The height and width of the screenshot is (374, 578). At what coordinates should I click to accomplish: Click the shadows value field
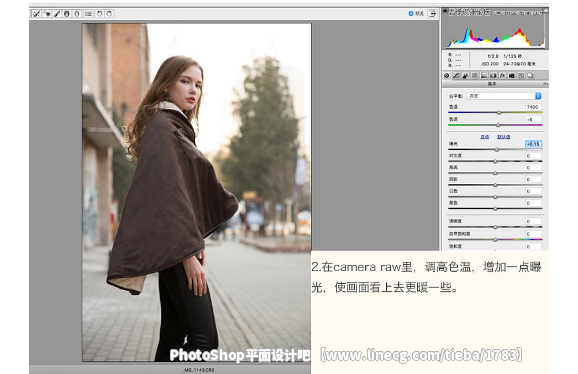point(533,179)
